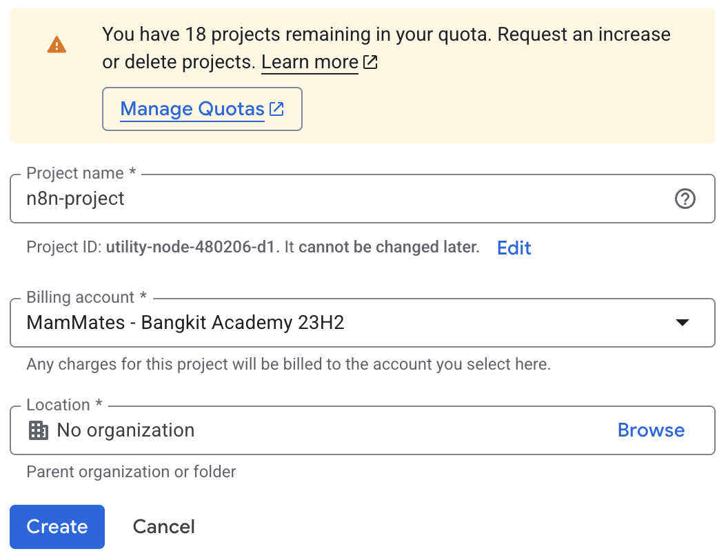Click the orange warning triangle icon

coord(57,45)
